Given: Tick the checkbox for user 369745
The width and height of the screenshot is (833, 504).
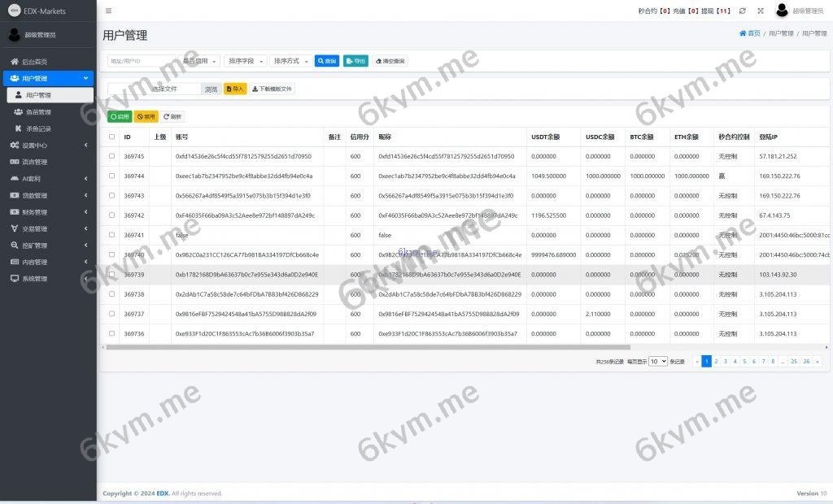Looking at the screenshot, I should [x=111, y=156].
